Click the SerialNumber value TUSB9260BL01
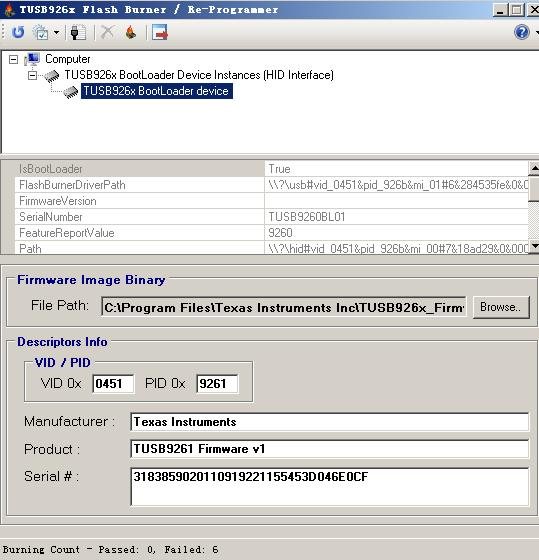 (306, 217)
